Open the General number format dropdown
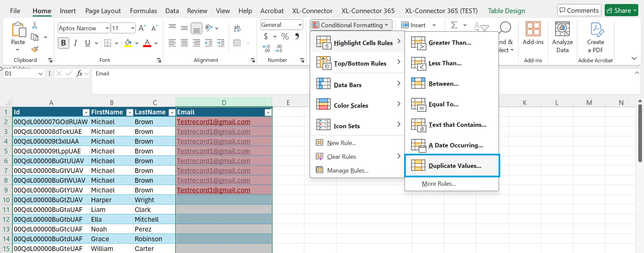Screen dimensions: 644x253 point(300,25)
